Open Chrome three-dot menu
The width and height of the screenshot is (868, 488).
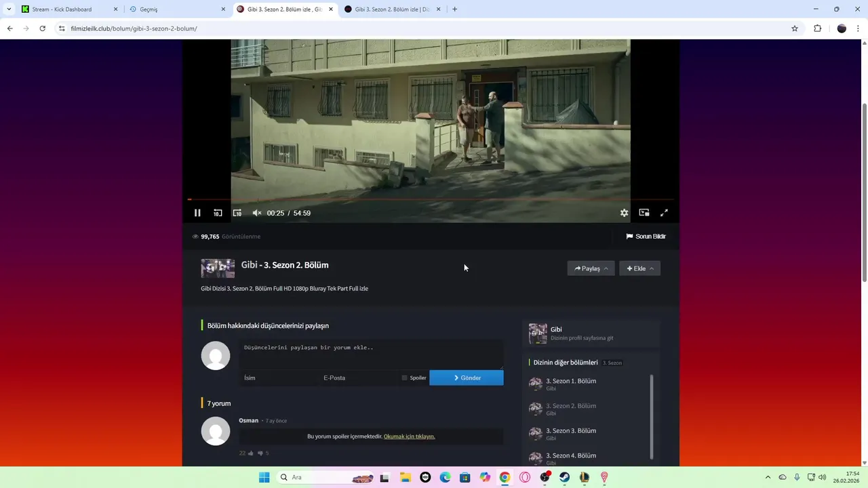pyautogui.click(x=859, y=28)
